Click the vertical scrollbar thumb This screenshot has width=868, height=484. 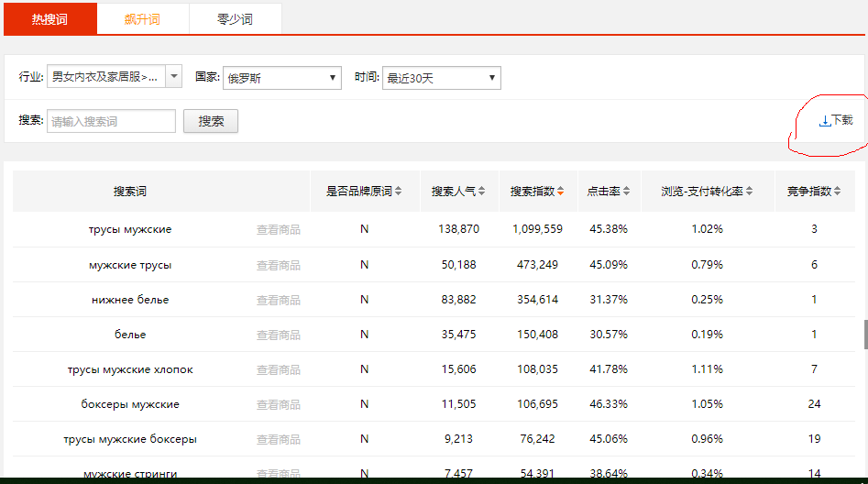tap(864, 335)
